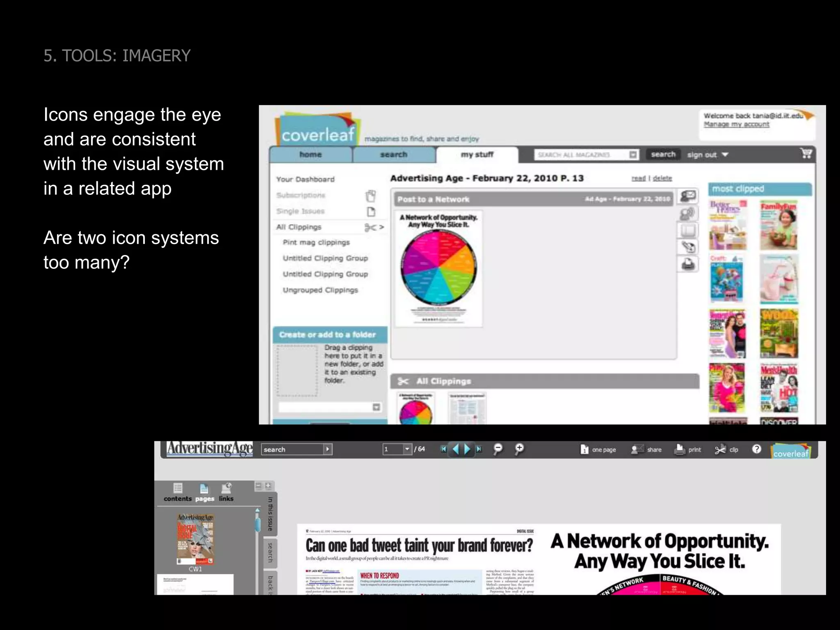Click share in the reader toolbar
The width and height of the screenshot is (840, 630).
[646, 450]
